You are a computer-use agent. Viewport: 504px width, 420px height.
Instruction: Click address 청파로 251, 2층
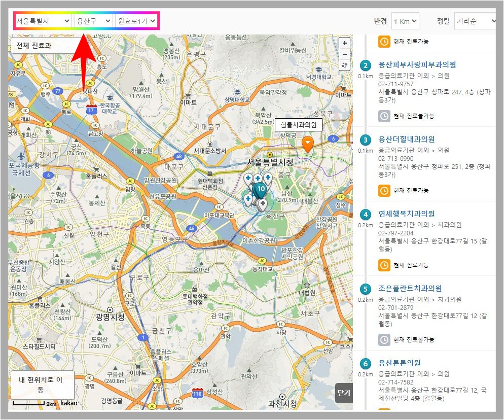434,170
